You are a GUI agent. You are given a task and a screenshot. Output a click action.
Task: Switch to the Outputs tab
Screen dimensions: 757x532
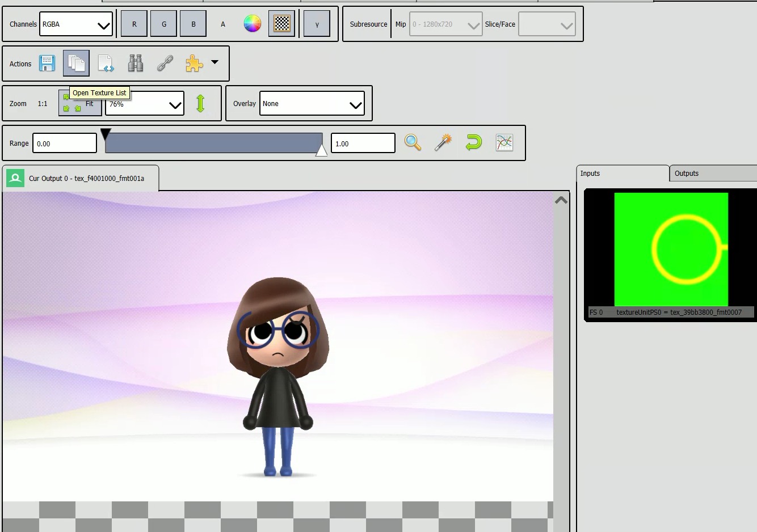point(687,174)
